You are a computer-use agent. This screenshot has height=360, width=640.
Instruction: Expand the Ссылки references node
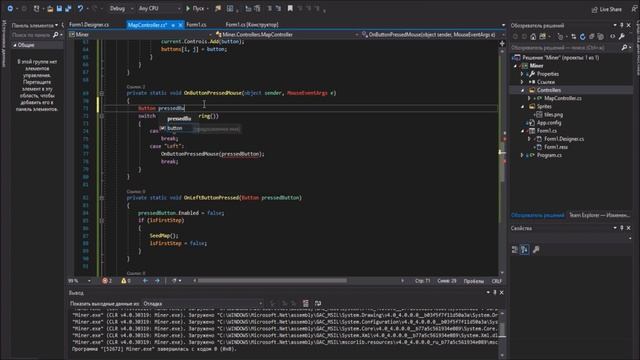pos(522,82)
